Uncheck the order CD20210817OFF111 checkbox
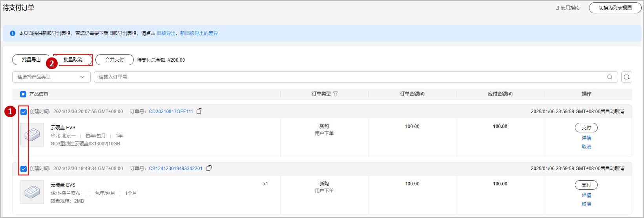The height and width of the screenshot is (218, 644). 24,112
